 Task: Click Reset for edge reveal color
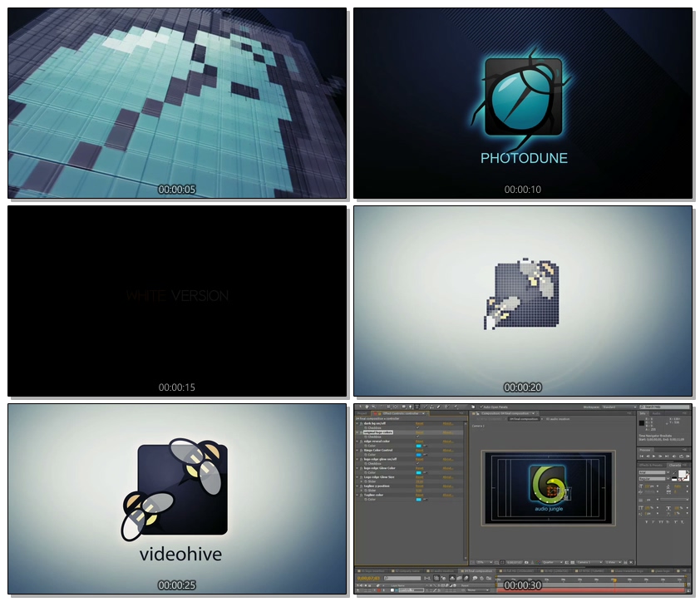click(x=420, y=441)
